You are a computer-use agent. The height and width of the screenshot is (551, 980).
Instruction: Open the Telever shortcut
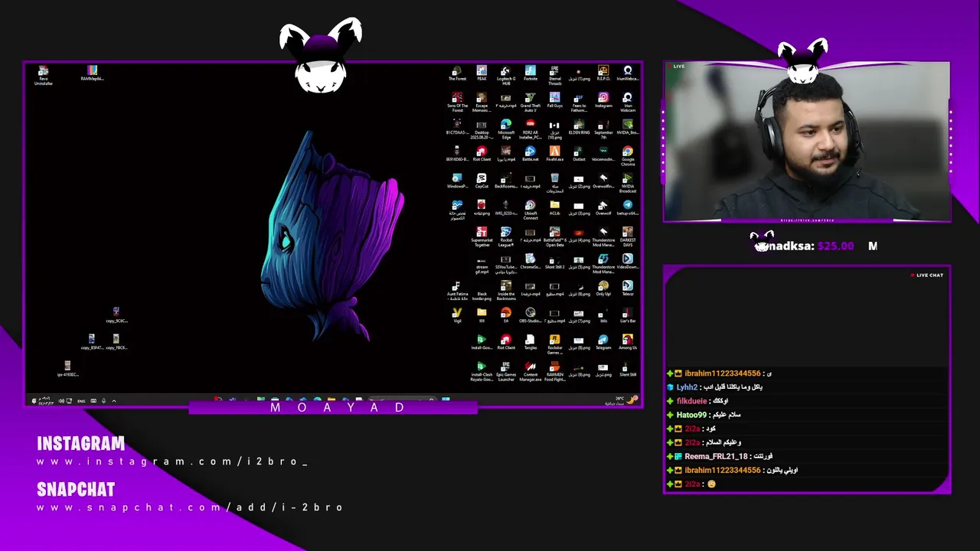pyautogui.click(x=628, y=289)
